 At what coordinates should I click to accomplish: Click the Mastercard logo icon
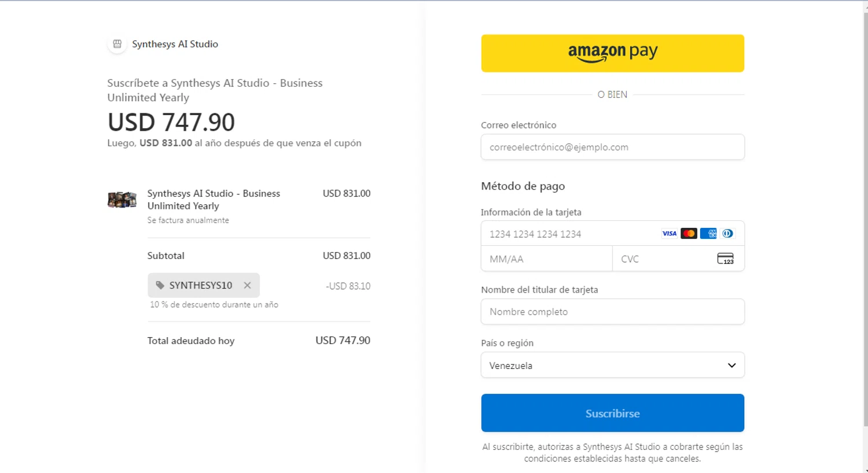tap(689, 234)
